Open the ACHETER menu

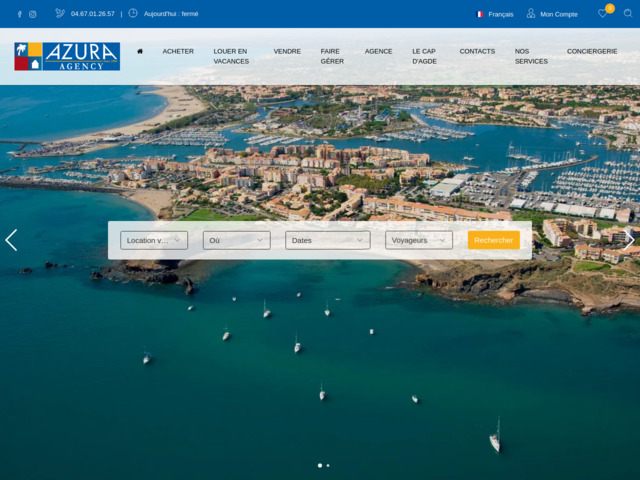pos(178,51)
